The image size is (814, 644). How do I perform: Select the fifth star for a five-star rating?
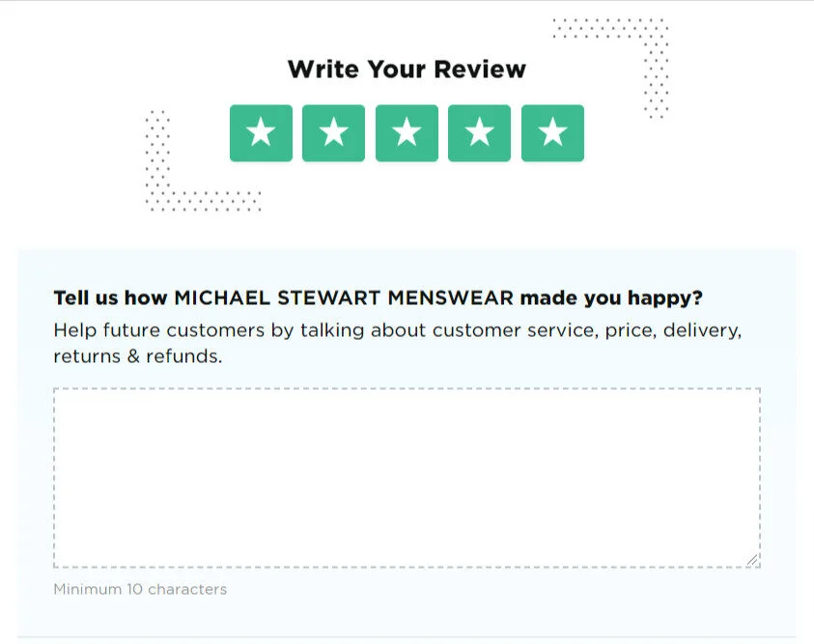551,132
